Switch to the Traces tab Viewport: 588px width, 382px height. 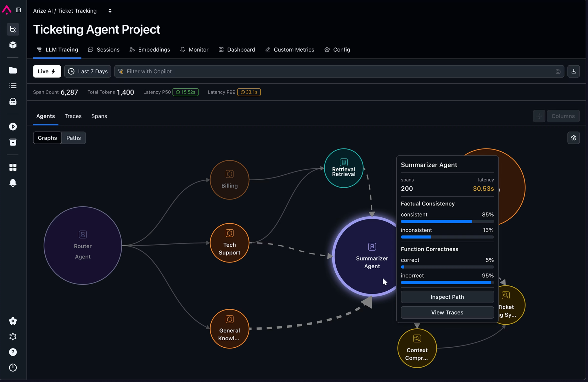click(x=73, y=116)
